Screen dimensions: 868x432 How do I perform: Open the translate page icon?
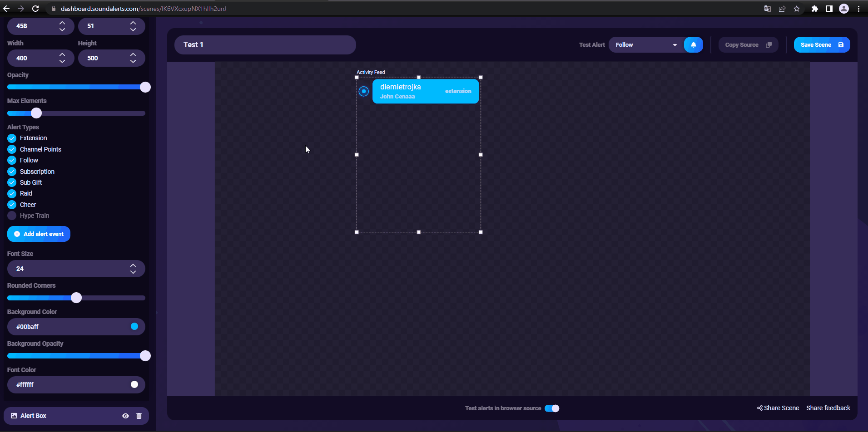coord(768,9)
